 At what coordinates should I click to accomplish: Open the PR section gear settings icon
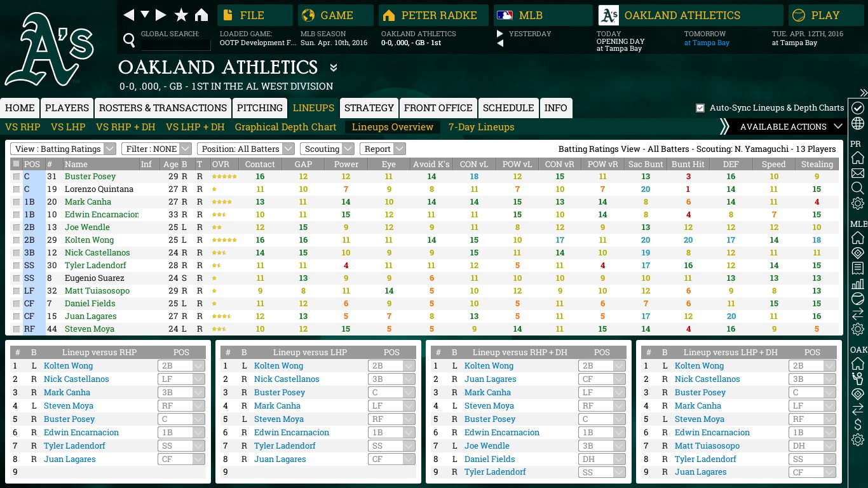pyautogui.click(x=858, y=203)
